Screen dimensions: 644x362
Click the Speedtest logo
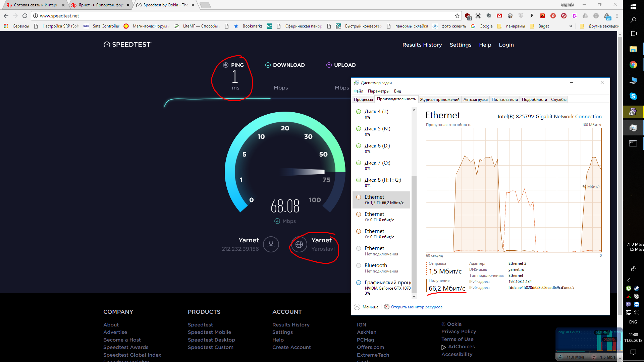[127, 45]
